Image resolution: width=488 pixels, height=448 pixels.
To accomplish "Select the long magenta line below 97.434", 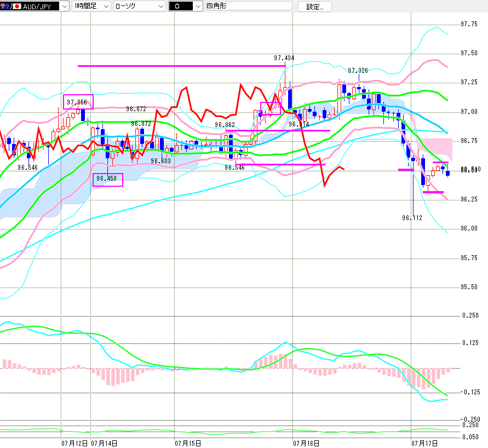I will (181, 66).
